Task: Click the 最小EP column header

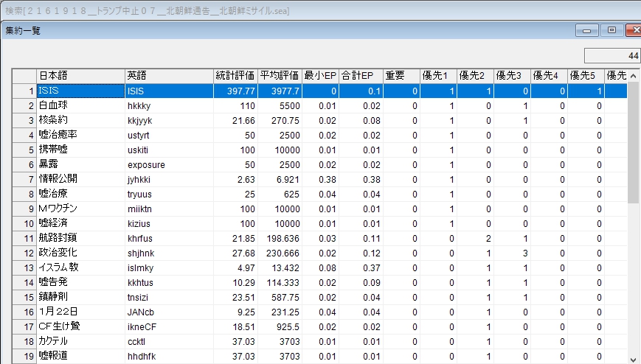Action: (320, 76)
